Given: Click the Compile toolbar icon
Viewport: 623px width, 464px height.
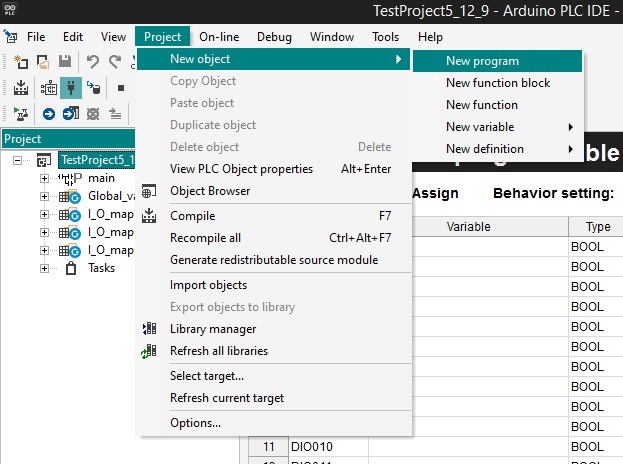Looking at the screenshot, I should click(21, 88).
